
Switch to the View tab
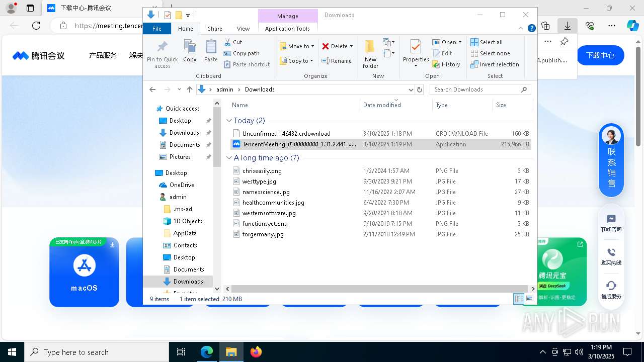pyautogui.click(x=243, y=29)
